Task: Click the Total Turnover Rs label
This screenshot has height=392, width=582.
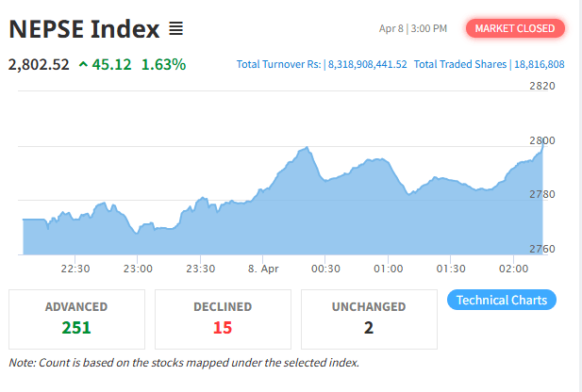Action: tap(279, 65)
